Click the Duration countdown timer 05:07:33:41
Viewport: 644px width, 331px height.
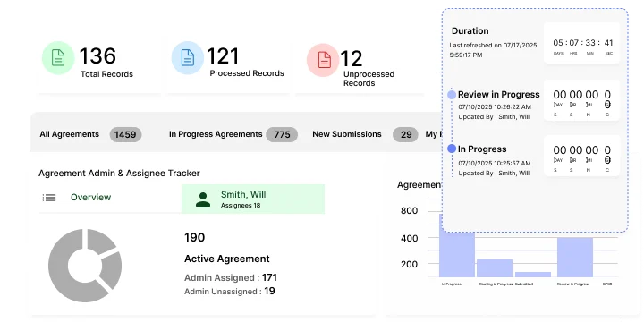tap(582, 43)
